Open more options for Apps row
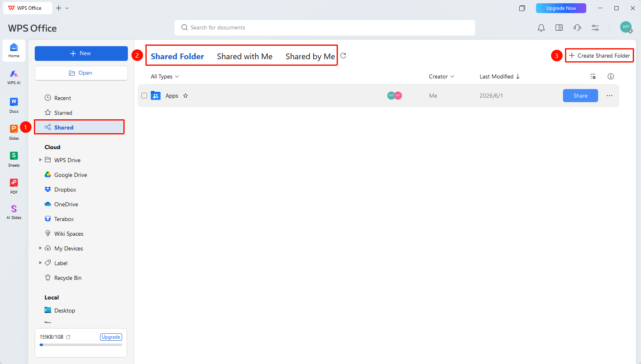This screenshot has height=364, width=641. [x=610, y=96]
